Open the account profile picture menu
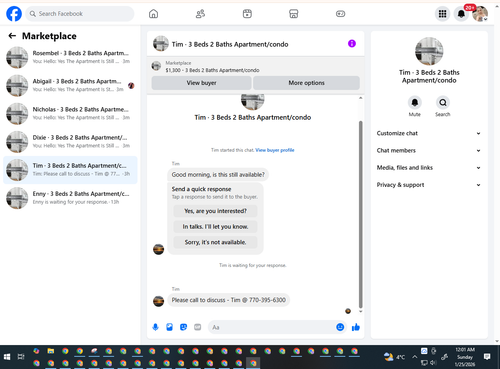 tap(480, 14)
